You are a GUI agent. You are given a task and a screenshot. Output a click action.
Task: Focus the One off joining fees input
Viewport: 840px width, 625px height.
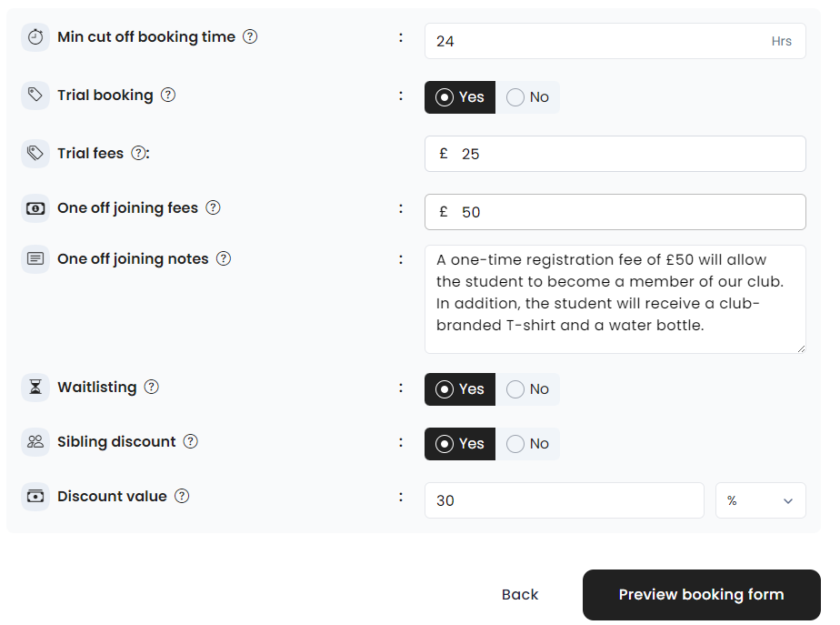point(627,212)
